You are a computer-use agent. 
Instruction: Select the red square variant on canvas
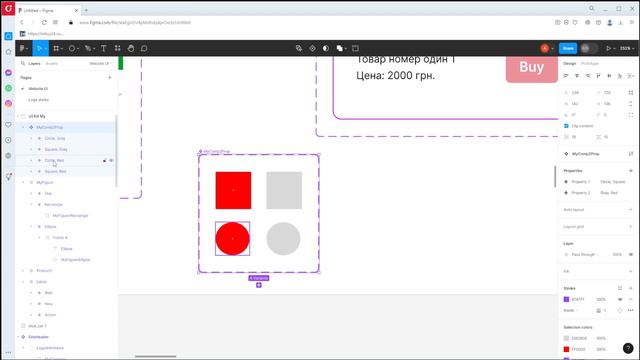(233, 190)
